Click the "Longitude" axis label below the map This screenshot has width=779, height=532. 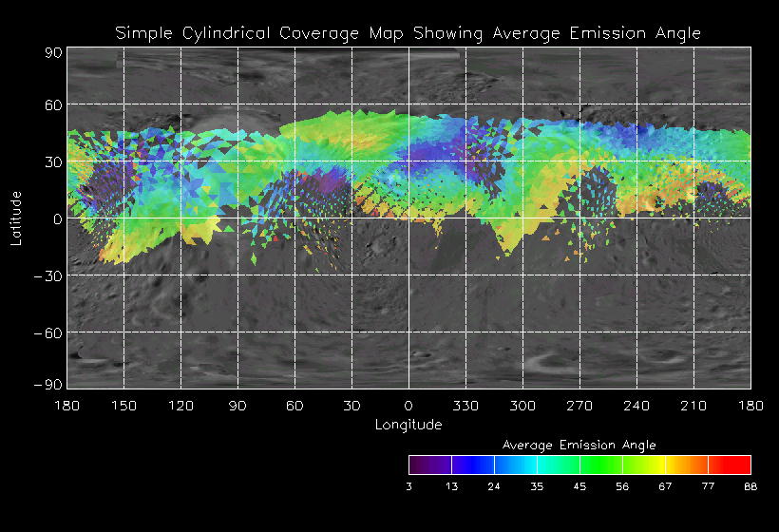408,425
